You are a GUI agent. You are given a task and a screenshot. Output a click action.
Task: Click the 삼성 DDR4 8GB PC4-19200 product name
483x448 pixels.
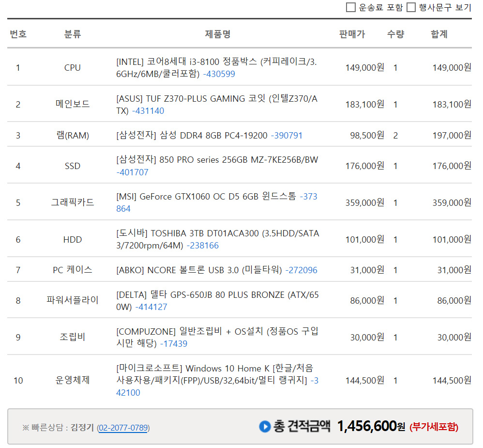(192, 135)
